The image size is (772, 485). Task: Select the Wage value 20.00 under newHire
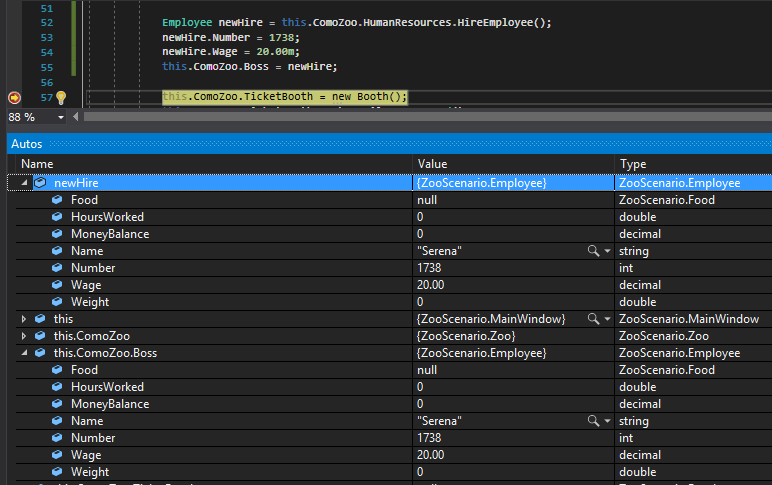tap(432, 285)
